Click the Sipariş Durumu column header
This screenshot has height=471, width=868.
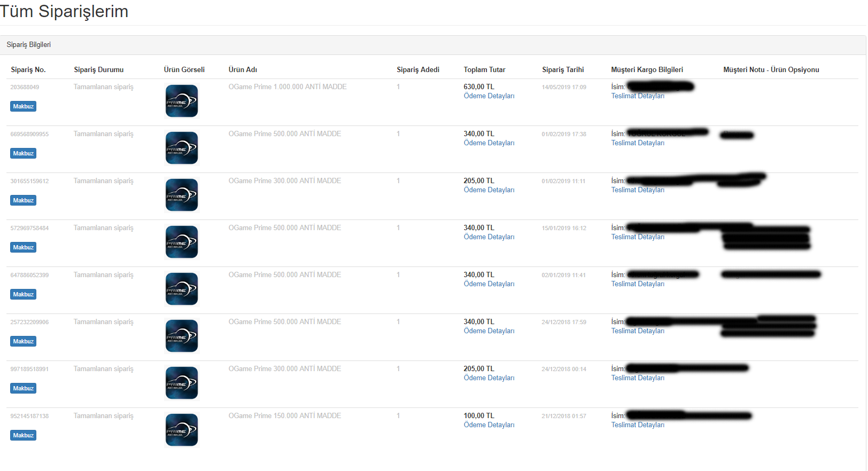pyautogui.click(x=99, y=70)
